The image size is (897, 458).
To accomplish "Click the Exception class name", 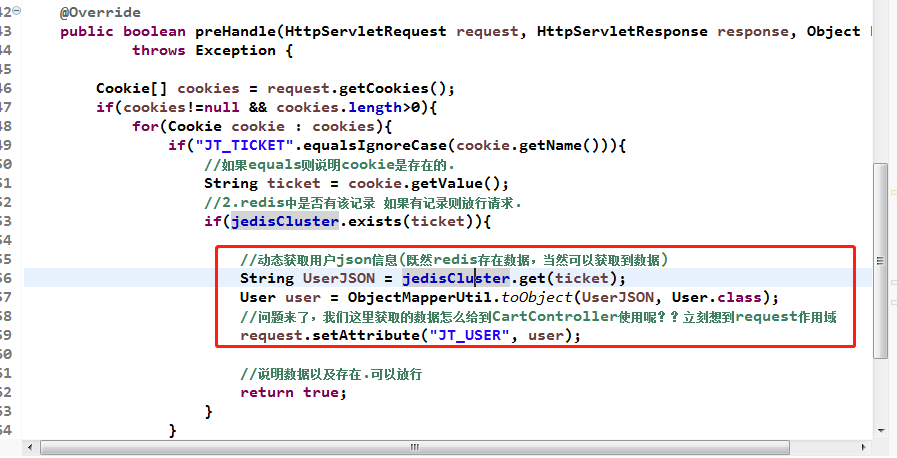I will pos(236,50).
